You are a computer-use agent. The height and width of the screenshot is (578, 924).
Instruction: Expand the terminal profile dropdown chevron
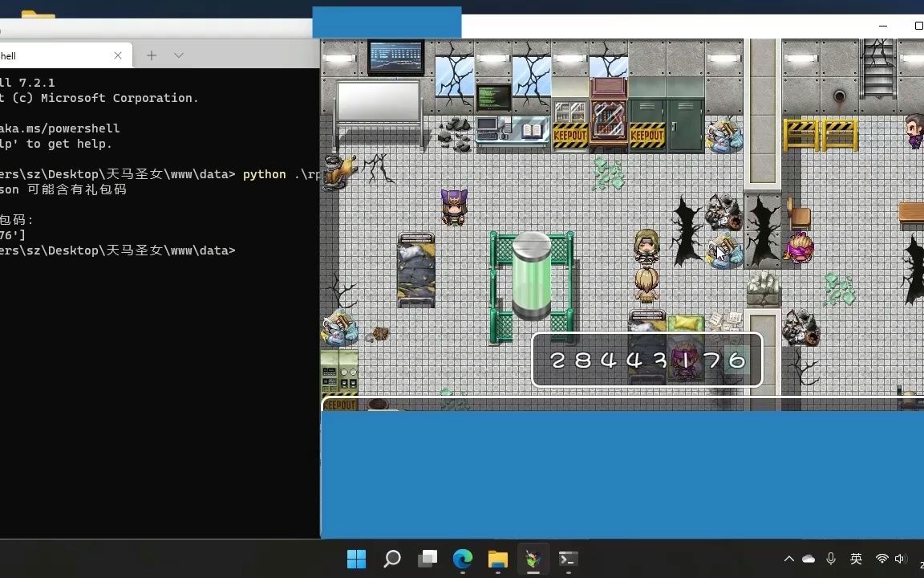179,55
